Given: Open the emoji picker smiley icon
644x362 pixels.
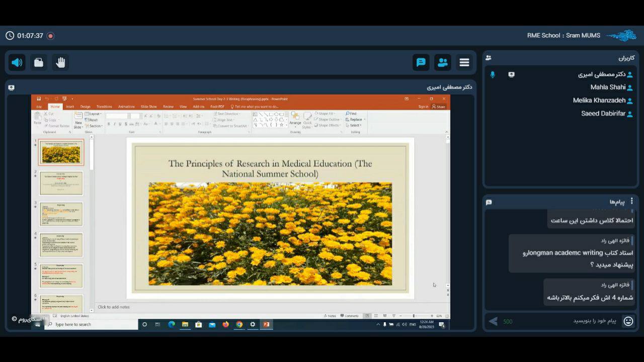Looking at the screenshot, I should point(628,321).
